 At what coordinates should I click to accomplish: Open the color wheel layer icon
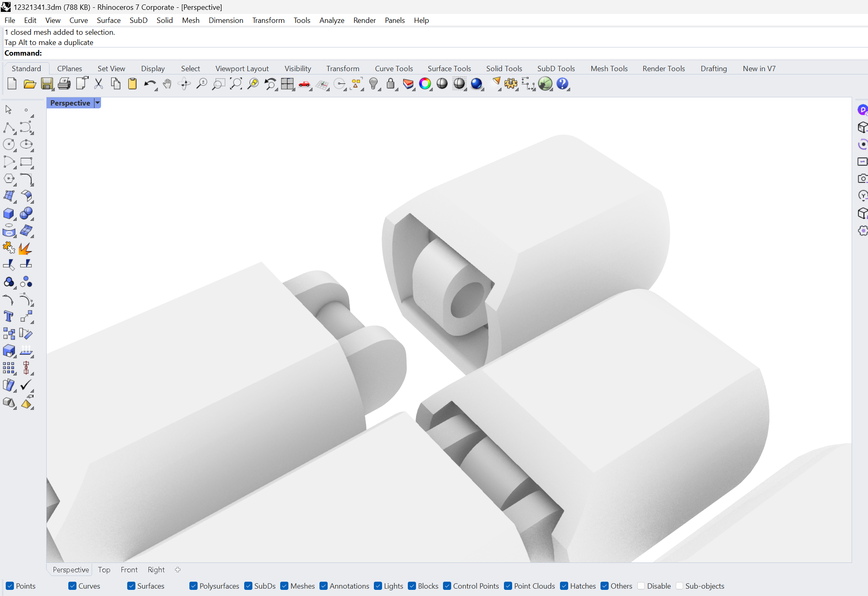coord(425,84)
